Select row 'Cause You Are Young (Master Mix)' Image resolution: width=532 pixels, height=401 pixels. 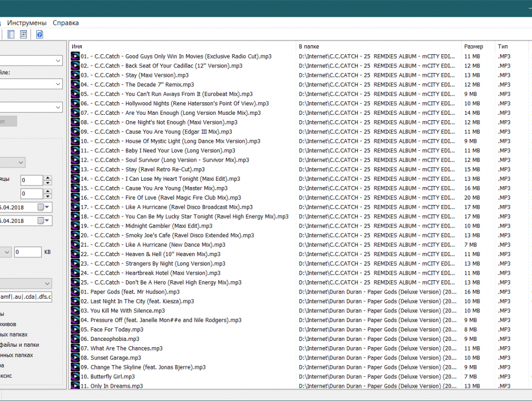[299, 188]
